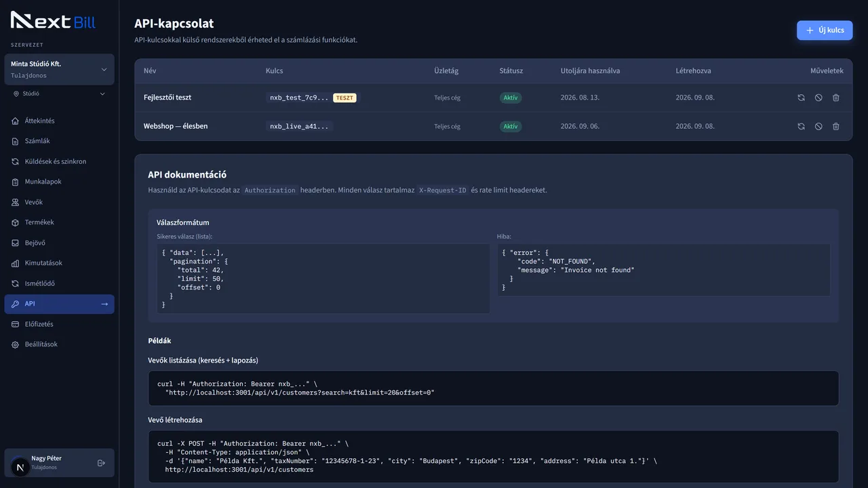Open Vevők section
The width and height of the screenshot is (868, 488).
click(60, 202)
